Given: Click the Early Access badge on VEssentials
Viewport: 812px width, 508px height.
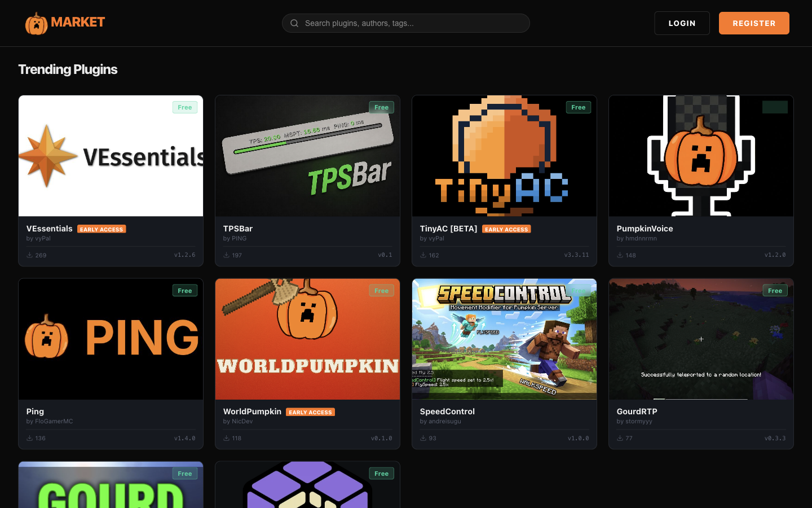Looking at the screenshot, I should 101,229.
